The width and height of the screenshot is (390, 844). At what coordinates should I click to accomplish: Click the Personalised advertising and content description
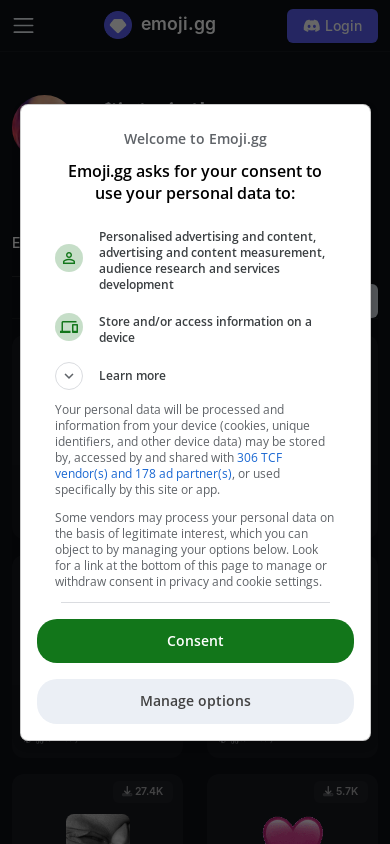click(x=212, y=261)
